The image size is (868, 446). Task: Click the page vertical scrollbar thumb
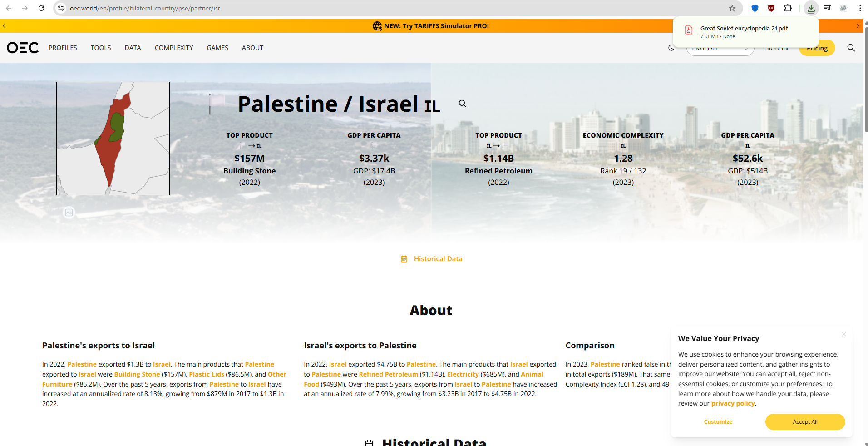[866, 79]
